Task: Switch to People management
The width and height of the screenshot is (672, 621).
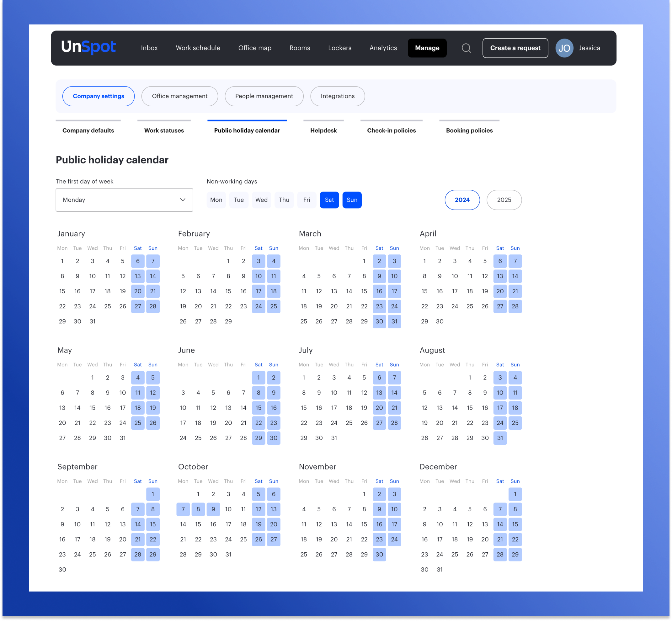Action: point(264,96)
